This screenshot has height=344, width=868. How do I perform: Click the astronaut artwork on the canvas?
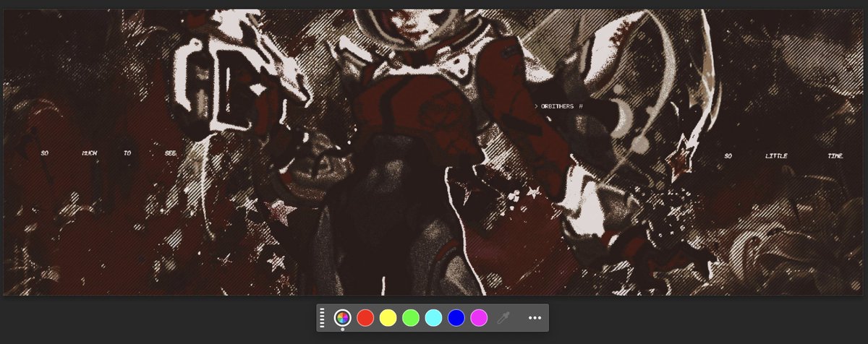[x=434, y=152]
